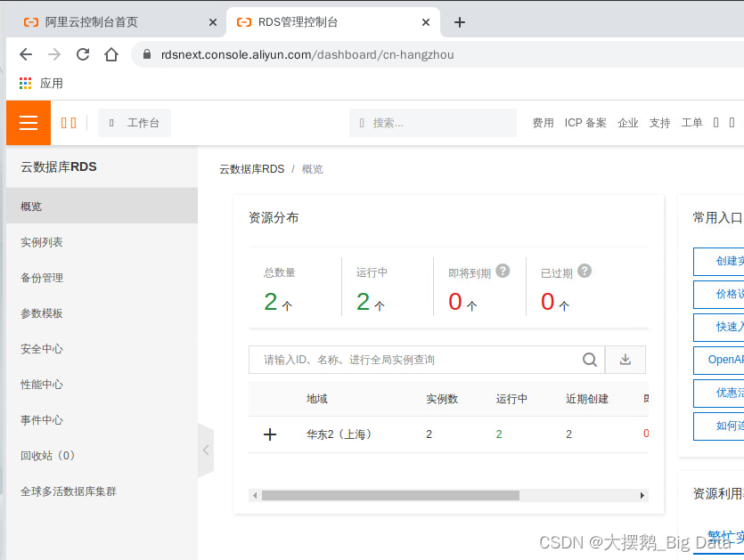Screen dimensions: 744x560
Task: Close the 阿里云控制台首页 tab
Action: (213, 22)
